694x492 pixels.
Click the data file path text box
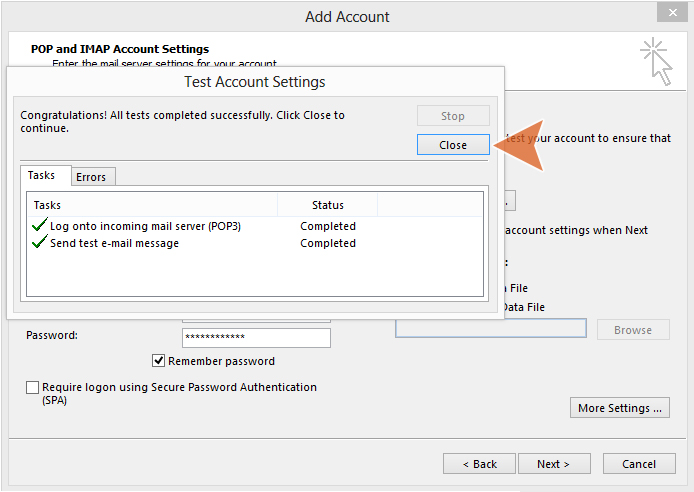point(490,328)
